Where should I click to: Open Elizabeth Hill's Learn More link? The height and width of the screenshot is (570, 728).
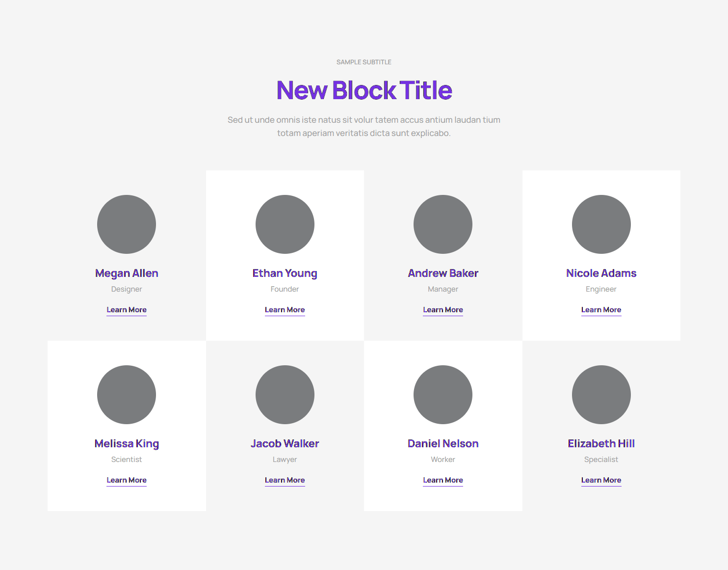point(601,480)
